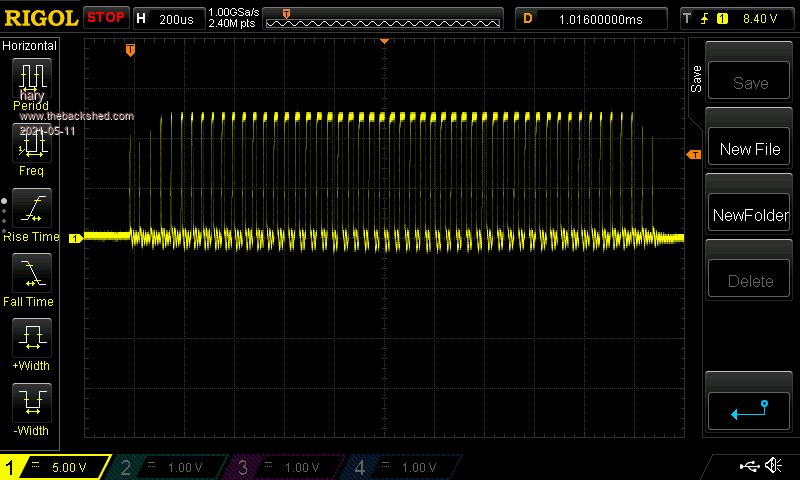Select the Freq measurement icon

coord(31,145)
